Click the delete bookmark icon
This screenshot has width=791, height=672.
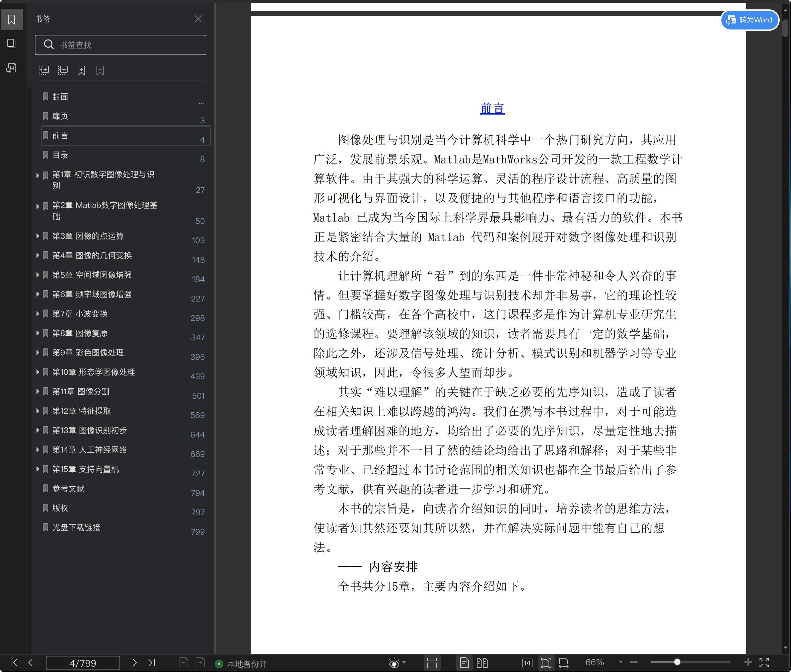[100, 70]
